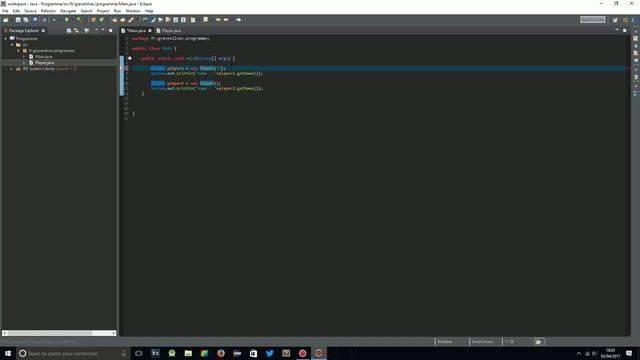Expand the Player.java tree node
The image size is (640, 360).
[24, 63]
